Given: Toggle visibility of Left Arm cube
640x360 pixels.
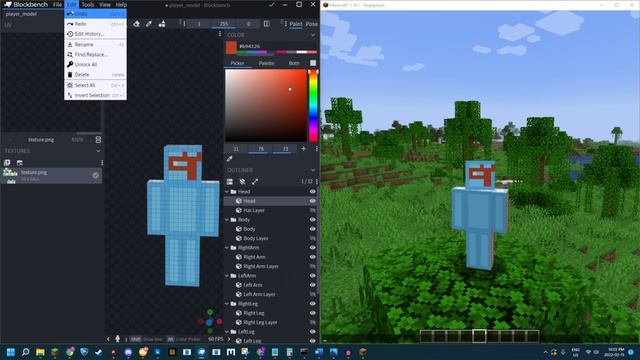Looking at the screenshot, I should coord(313,285).
